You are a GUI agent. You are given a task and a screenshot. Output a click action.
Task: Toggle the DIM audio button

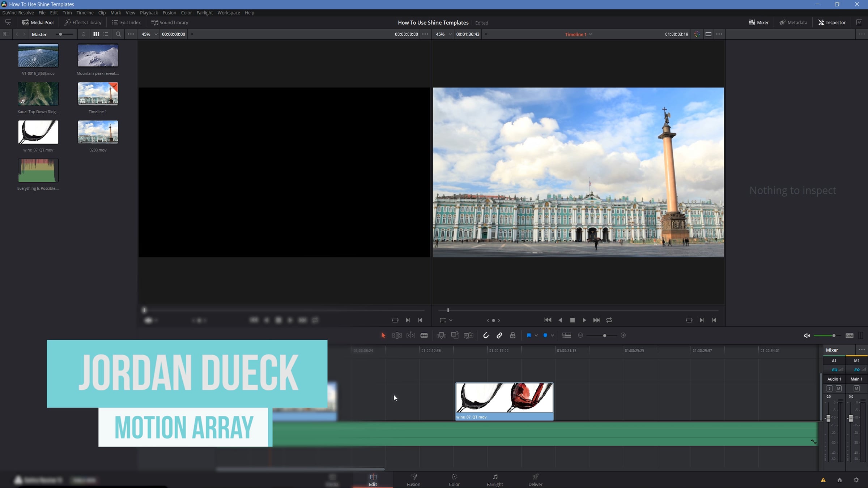click(849, 336)
